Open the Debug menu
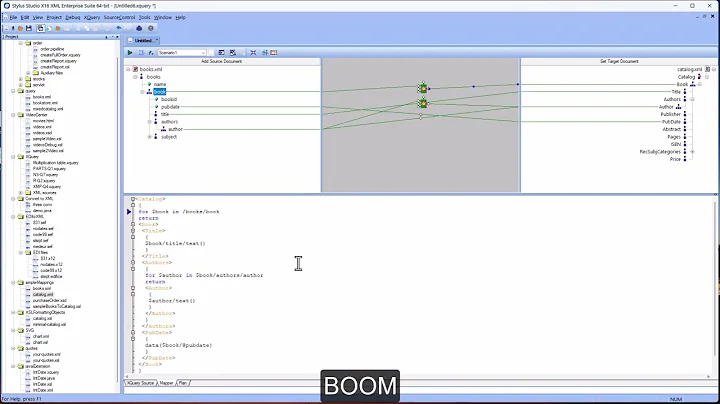Screen dimensions: 720x404 (x=73, y=17)
